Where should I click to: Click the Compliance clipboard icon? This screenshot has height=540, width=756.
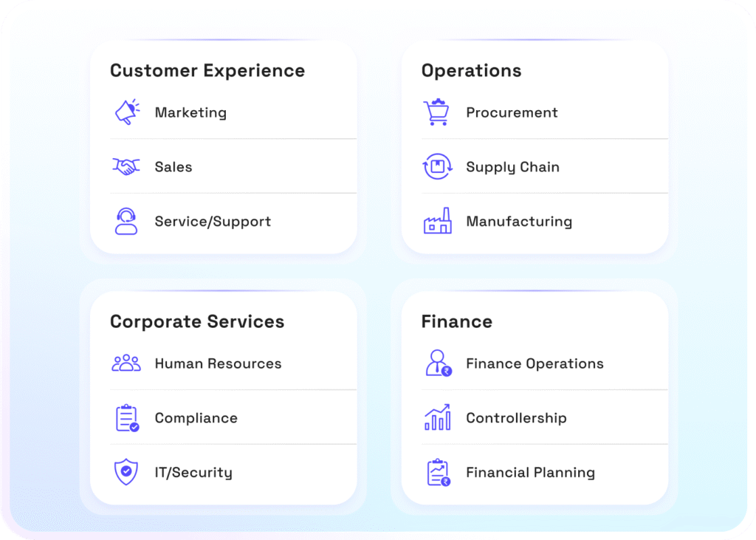[127, 418]
